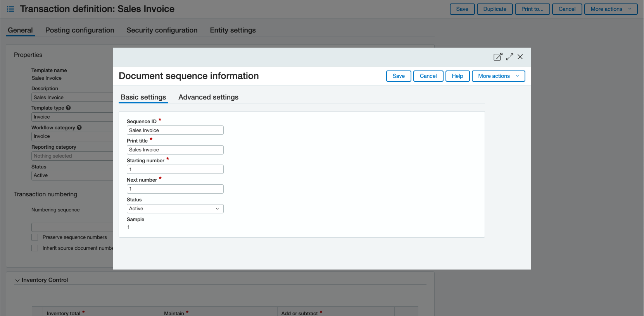Toggle Inherit source document number checkbox
This screenshot has height=316, width=644.
pos(35,248)
